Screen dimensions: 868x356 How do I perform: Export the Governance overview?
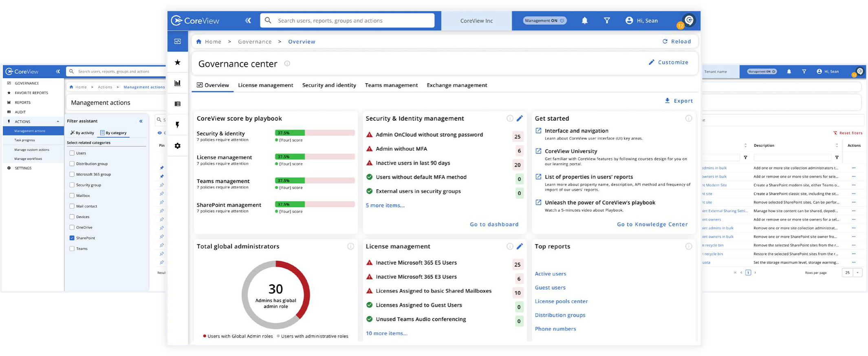tap(679, 101)
